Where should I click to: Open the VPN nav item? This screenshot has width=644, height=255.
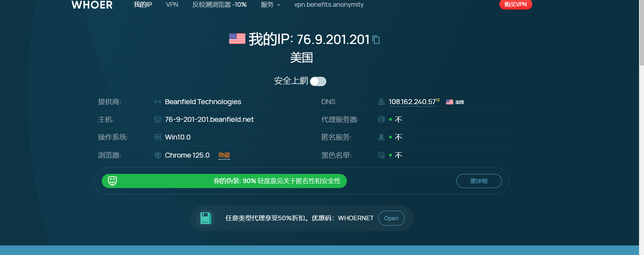click(172, 5)
